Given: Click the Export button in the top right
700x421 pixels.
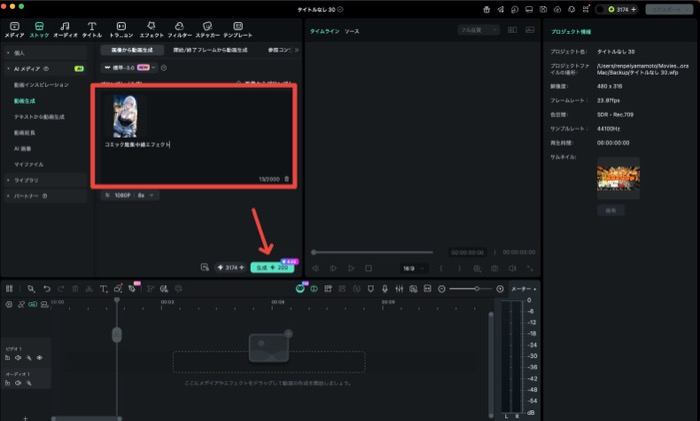Looking at the screenshot, I should [669, 9].
